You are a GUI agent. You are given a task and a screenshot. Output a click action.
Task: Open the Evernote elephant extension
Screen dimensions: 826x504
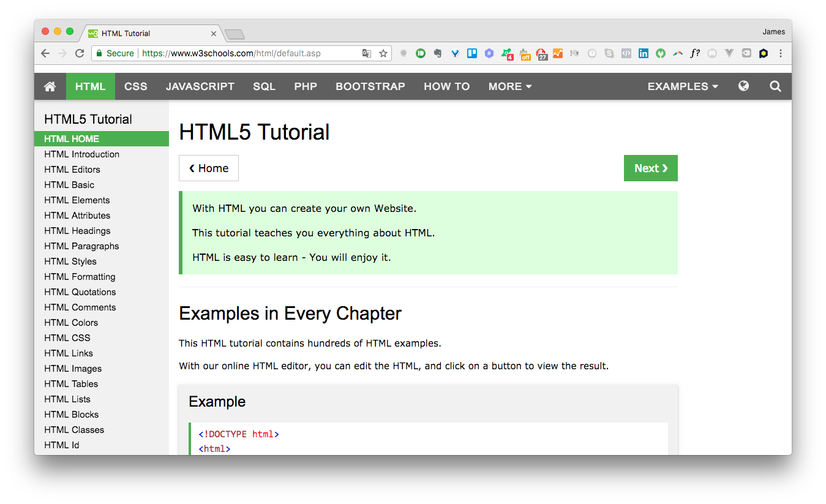[x=437, y=53]
